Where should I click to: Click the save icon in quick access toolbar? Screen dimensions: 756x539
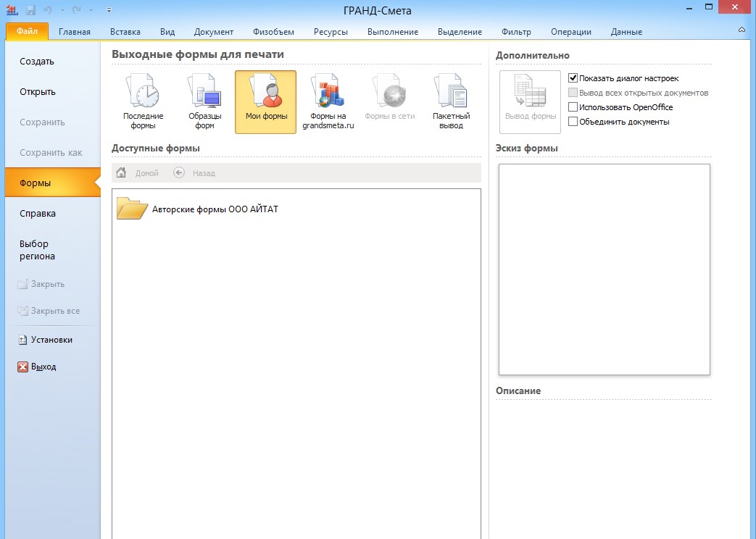coord(30,9)
